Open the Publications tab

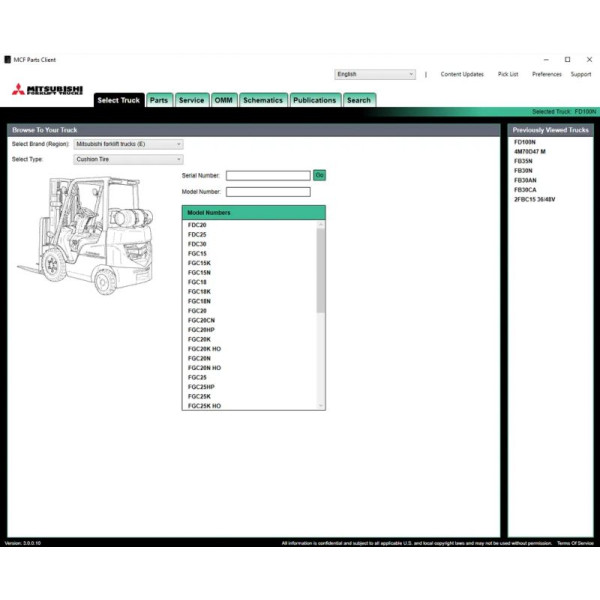315,100
